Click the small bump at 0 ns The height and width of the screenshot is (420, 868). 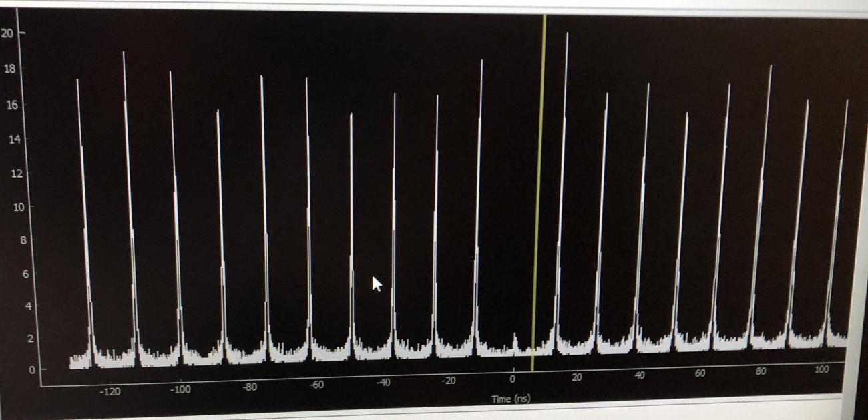click(x=515, y=337)
